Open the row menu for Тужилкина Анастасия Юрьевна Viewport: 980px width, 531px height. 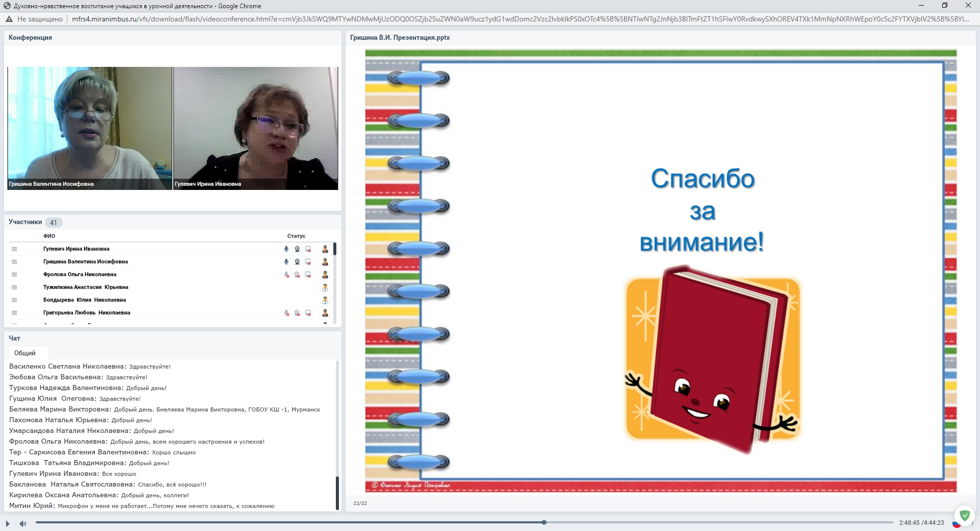[x=14, y=287]
